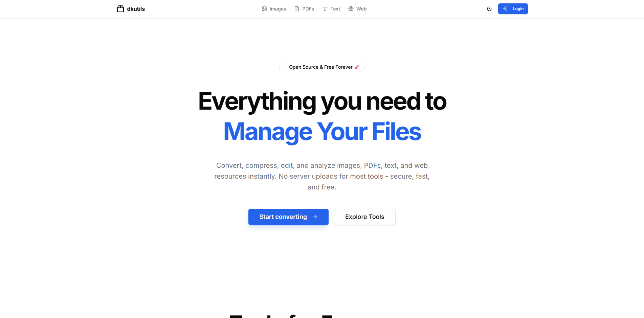Viewport: 644px width, 318px height.
Task: Click the rocket emoji in the badge
Action: (357, 67)
